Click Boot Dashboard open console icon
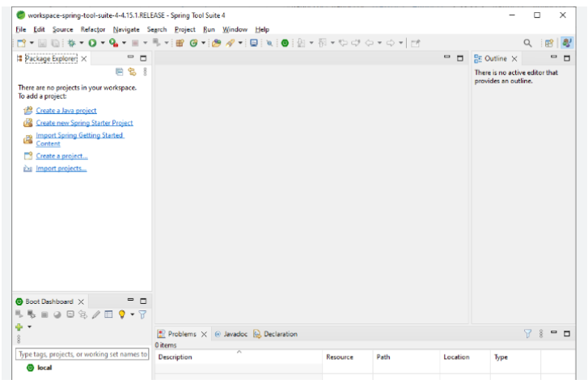Viewport: 588px width, 388px height. tap(70, 314)
